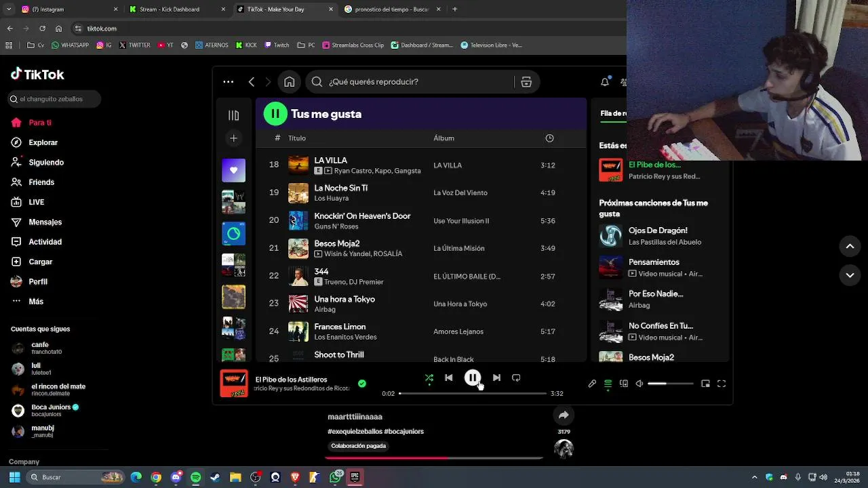
Task: Open new browser tab plus button
Action: [454, 9]
